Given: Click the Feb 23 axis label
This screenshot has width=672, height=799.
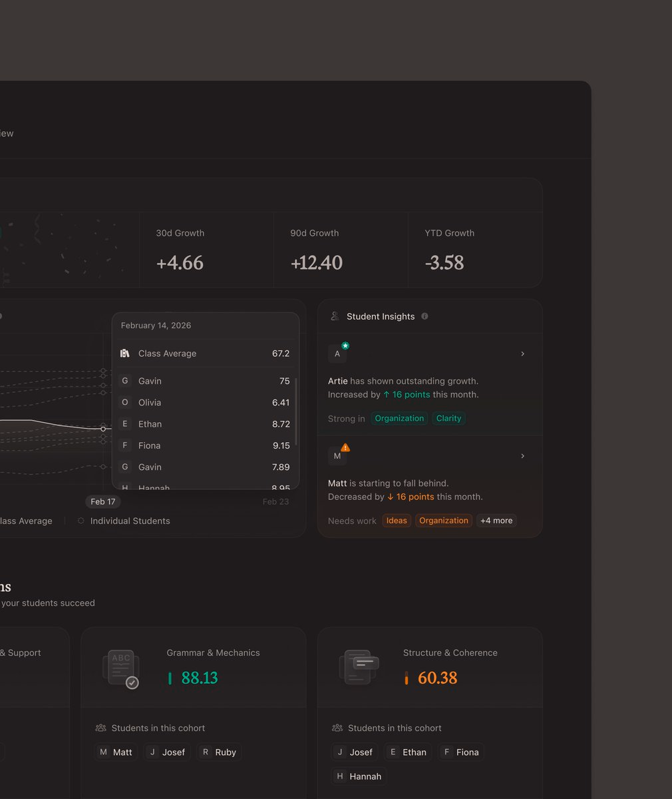Looking at the screenshot, I should click(x=275, y=501).
